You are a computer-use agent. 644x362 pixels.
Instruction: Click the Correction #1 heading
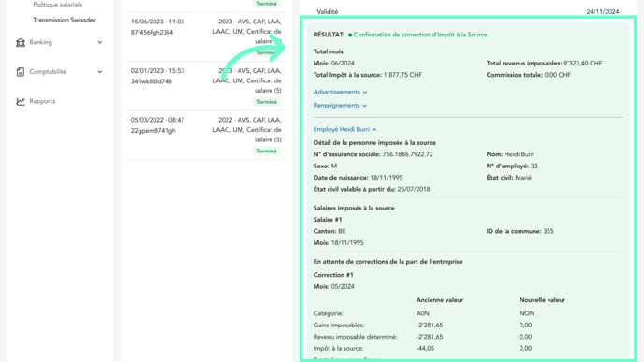tap(333, 275)
